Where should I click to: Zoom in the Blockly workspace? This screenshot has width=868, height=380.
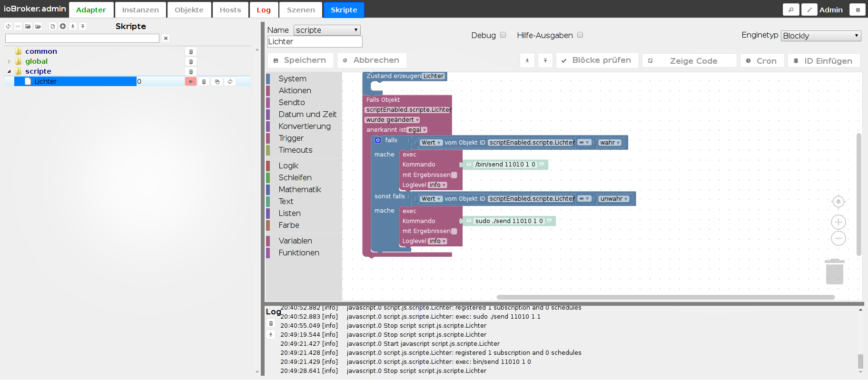838,222
